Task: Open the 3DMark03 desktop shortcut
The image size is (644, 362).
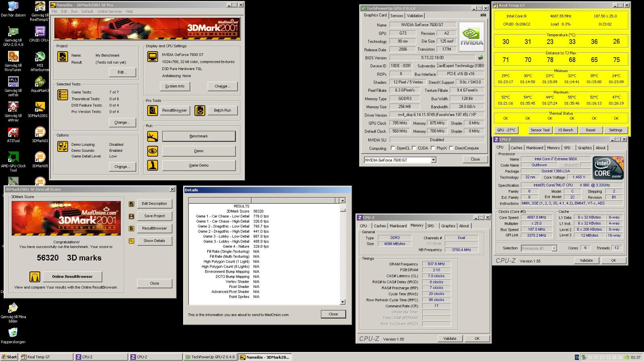Action: (x=39, y=135)
